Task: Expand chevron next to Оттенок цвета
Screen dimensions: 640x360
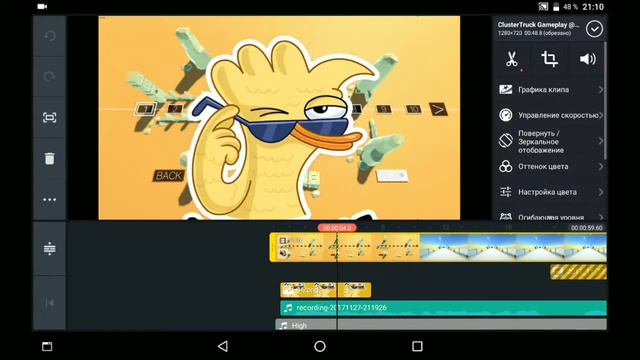Action: (601, 167)
